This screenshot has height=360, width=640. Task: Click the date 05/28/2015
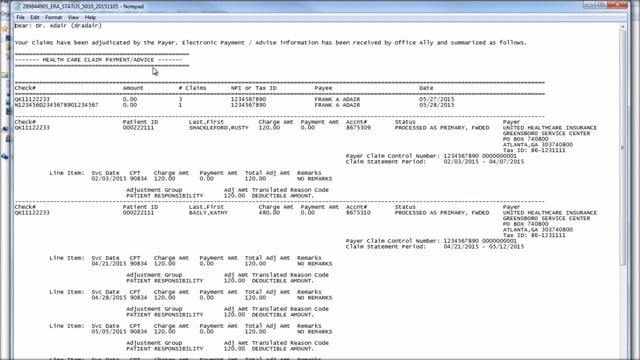tap(436, 105)
